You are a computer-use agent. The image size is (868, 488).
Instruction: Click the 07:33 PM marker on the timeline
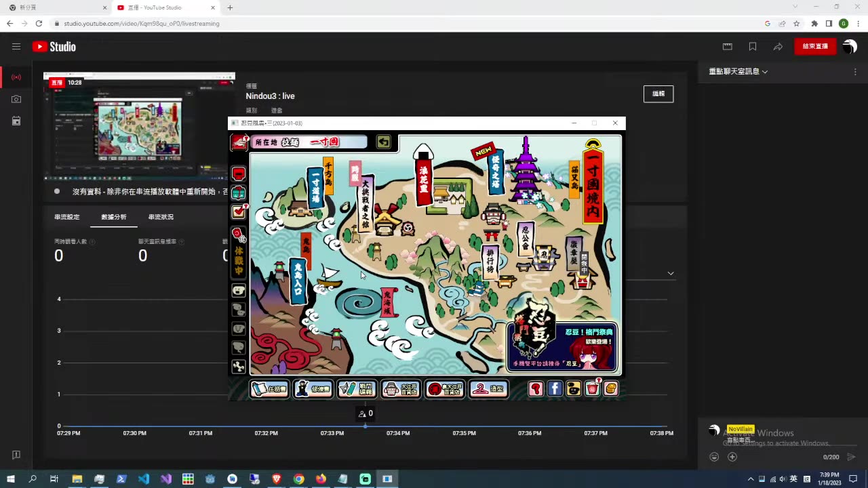coord(332,433)
